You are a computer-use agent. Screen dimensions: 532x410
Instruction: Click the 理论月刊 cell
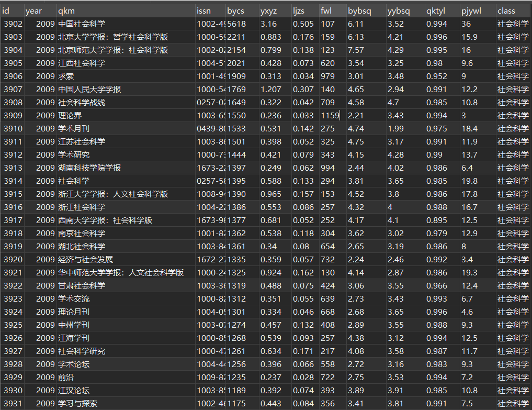tap(126, 312)
